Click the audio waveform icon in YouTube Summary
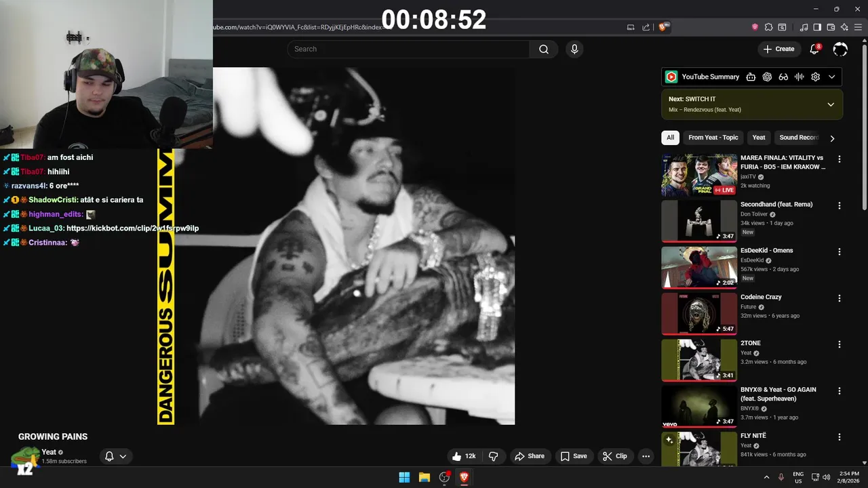The image size is (868, 488). click(800, 77)
